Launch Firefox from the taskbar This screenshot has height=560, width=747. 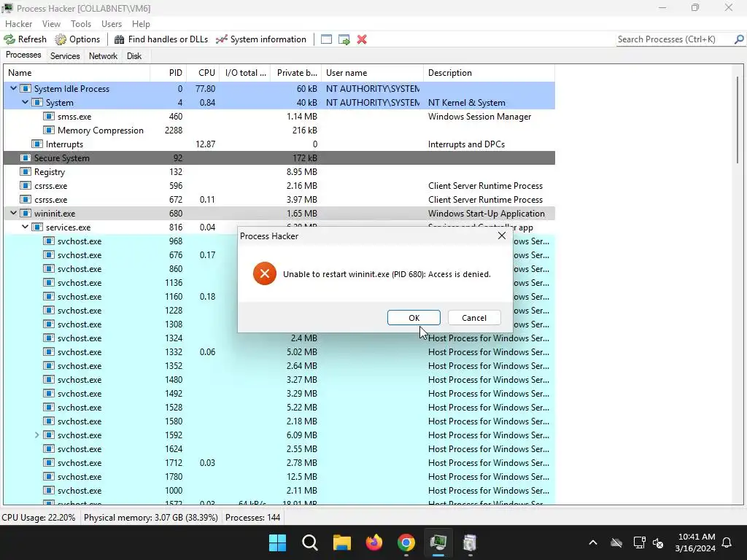click(x=374, y=542)
